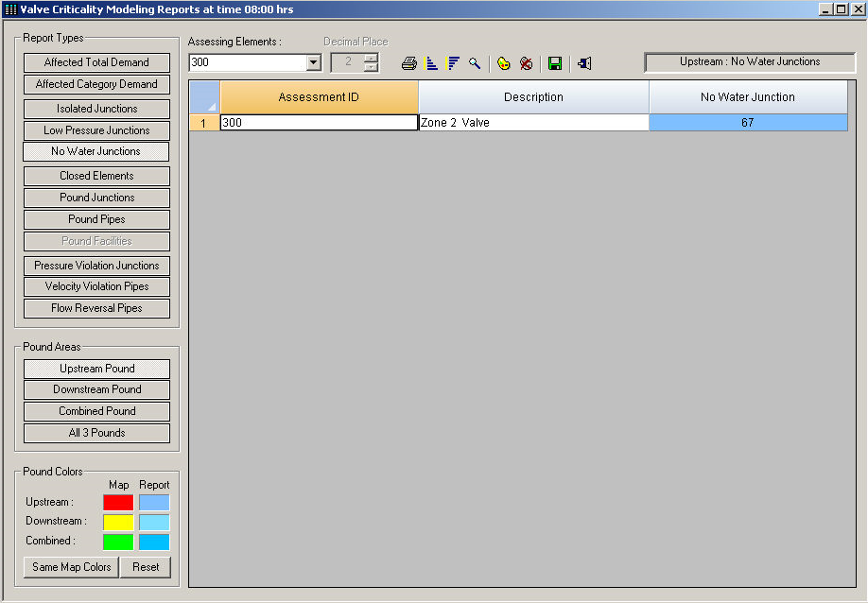This screenshot has height=603, width=868.
Task: Exit the reports window via the door icon
Action: (x=584, y=63)
